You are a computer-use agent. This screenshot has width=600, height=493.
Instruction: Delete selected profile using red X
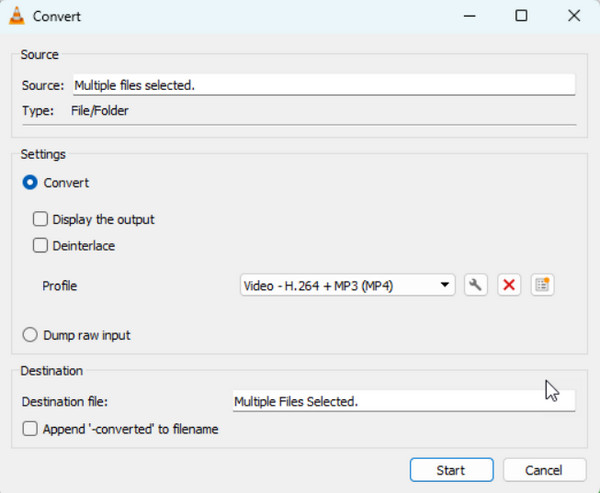pyautogui.click(x=509, y=285)
